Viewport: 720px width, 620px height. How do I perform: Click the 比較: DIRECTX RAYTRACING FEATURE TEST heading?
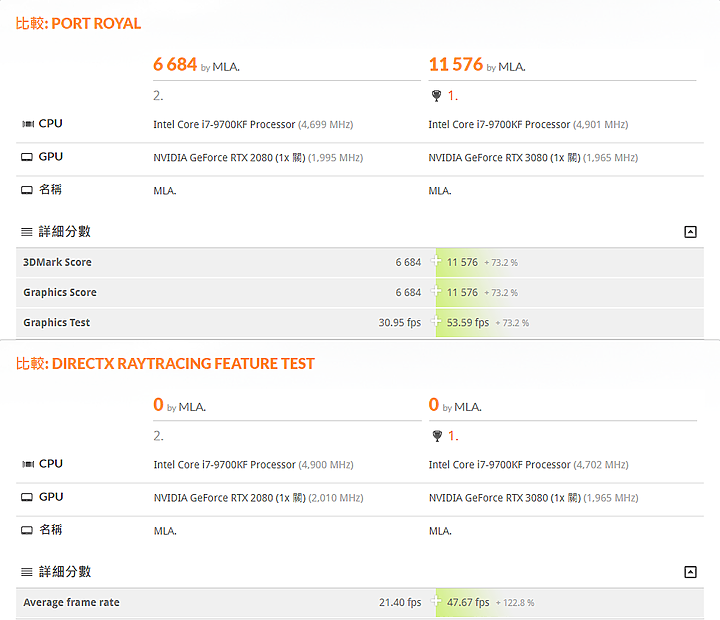tap(165, 364)
